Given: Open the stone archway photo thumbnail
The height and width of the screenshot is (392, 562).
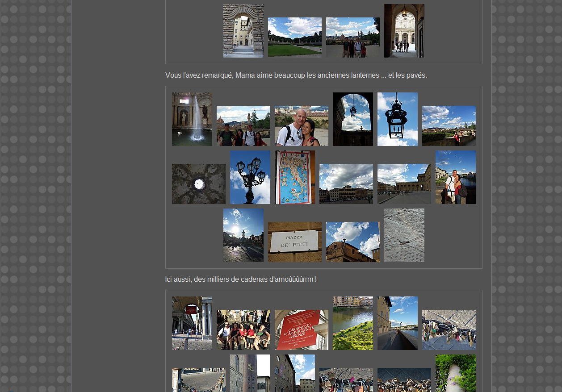Looking at the screenshot, I should coord(243,31).
